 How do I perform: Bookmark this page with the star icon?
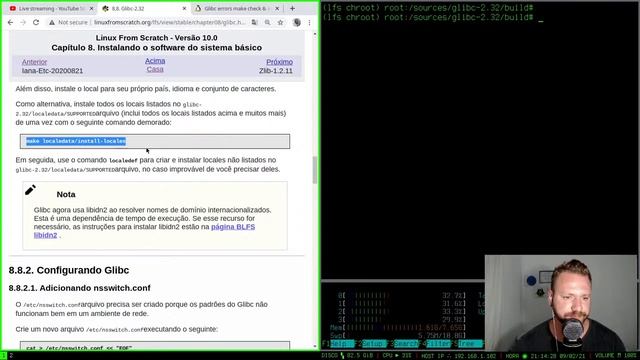pos(280,22)
